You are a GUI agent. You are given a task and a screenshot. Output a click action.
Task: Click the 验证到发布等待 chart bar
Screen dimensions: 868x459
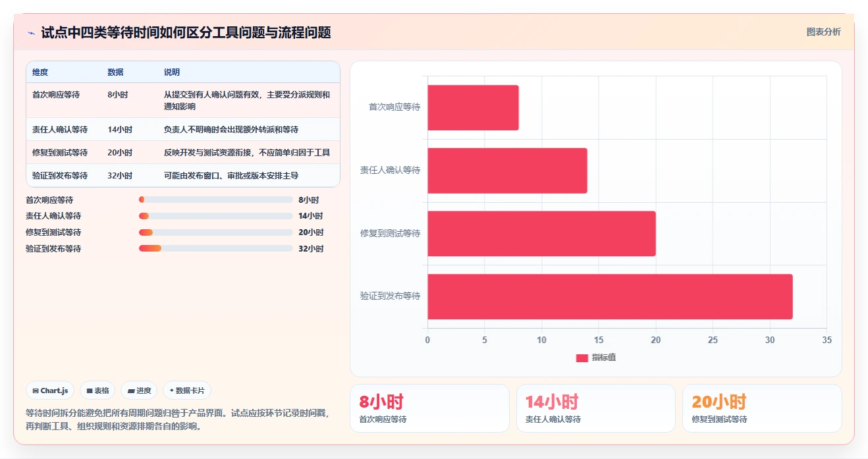pyautogui.click(x=610, y=296)
